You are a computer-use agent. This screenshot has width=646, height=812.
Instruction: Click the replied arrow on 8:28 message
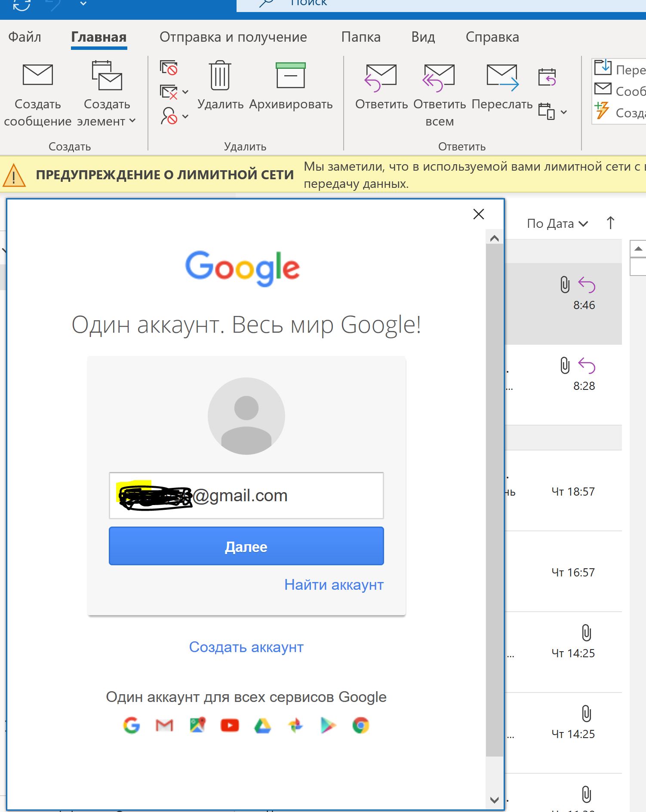tap(587, 366)
